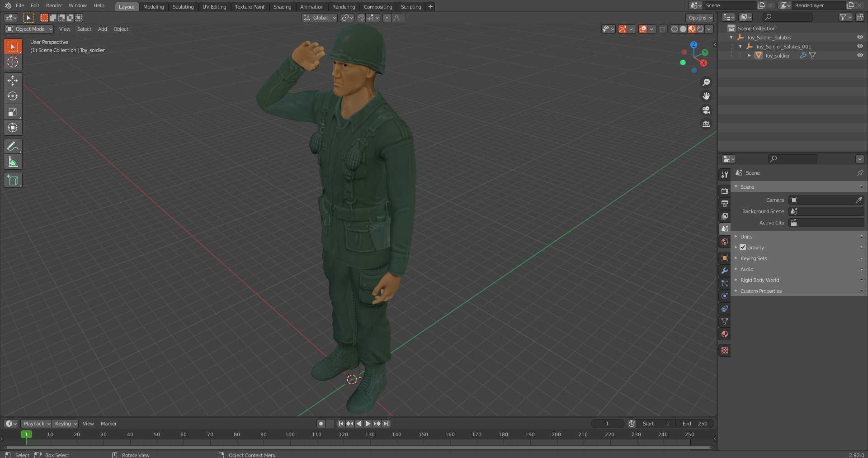Create a new collection in the outliner
This screenshot has width=868, height=458.
pyautogui.click(x=860, y=17)
